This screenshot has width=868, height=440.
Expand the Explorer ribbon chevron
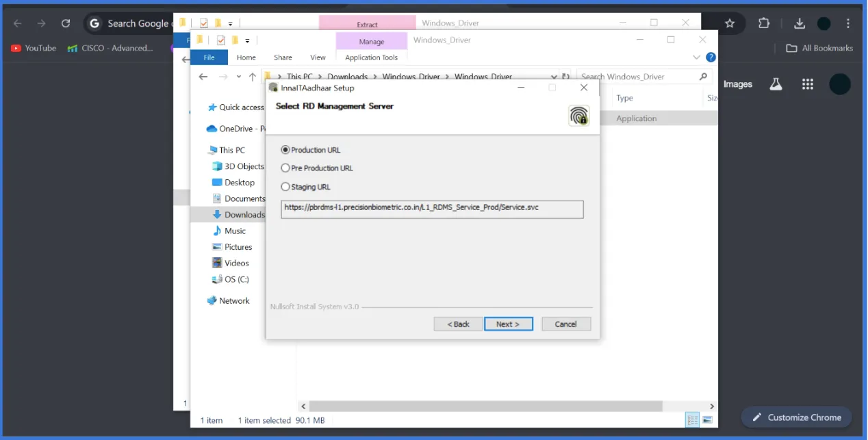(697, 57)
